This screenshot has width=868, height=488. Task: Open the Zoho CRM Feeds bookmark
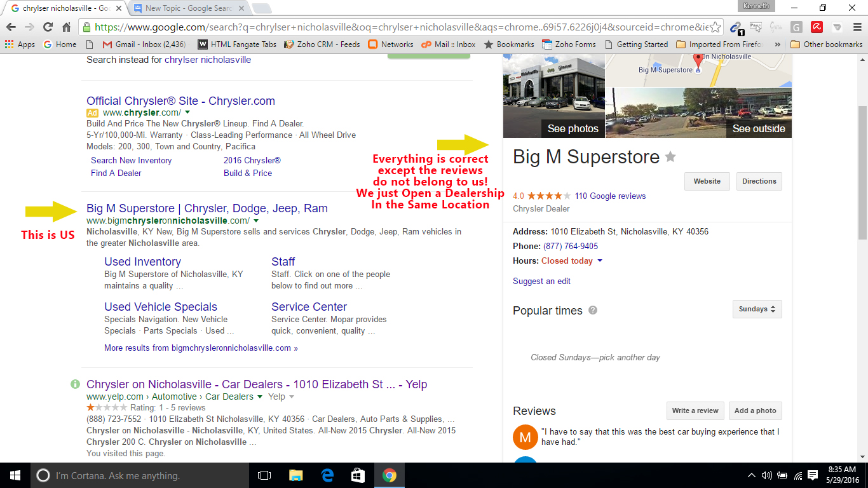click(x=322, y=44)
